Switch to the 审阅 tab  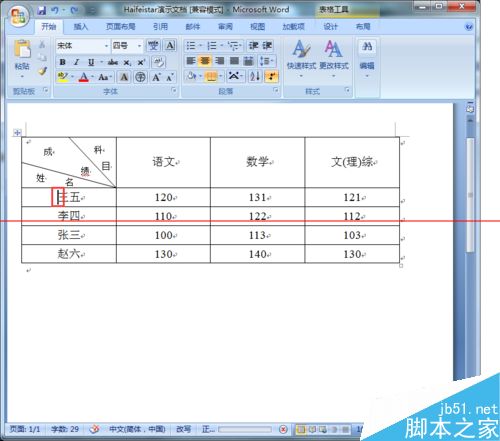pos(225,27)
